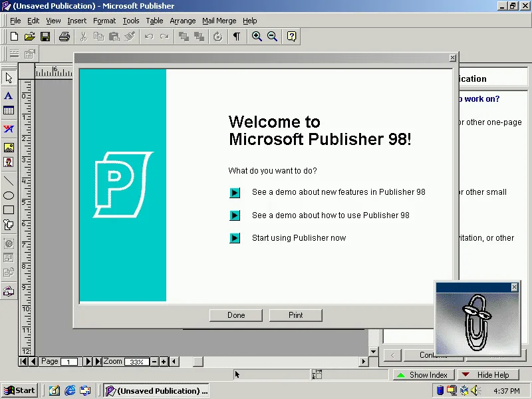Select the Text Frame tool
Viewport: 532px width, 399px height.
click(x=9, y=95)
